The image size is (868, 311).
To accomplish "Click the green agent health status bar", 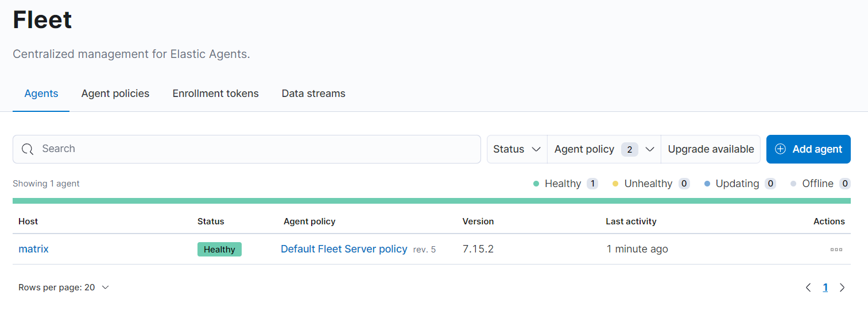I will pyautogui.click(x=432, y=201).
